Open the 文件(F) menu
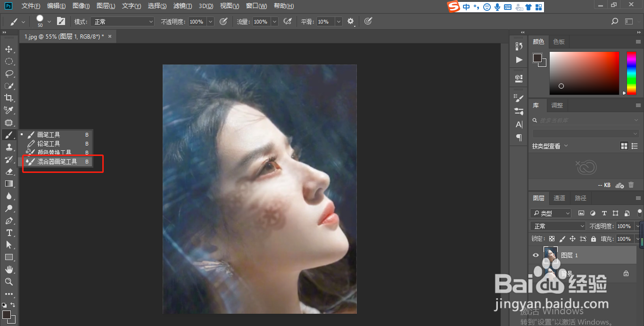 [31, 6]
